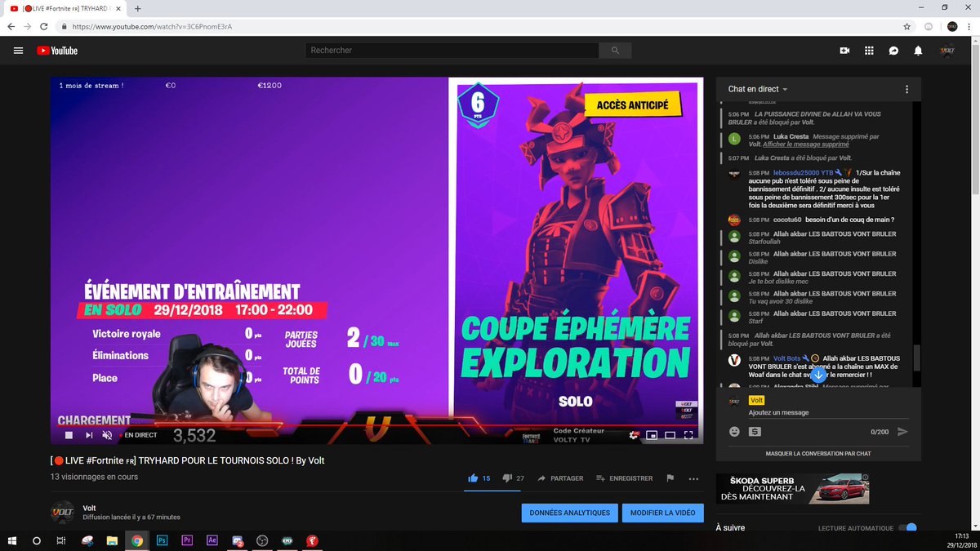Screen dimensions: 980x551
Task: Open more actions ellipsis under video
Action: (x=694, y=478)
